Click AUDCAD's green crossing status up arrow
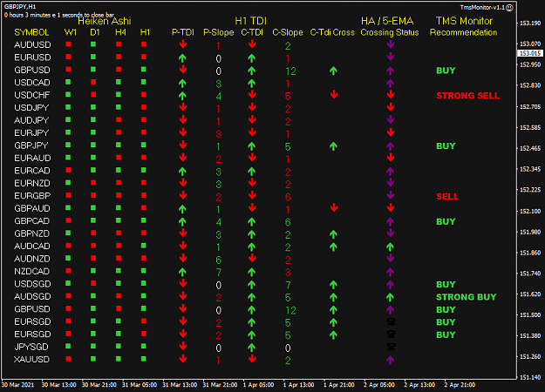 (390, 247)
